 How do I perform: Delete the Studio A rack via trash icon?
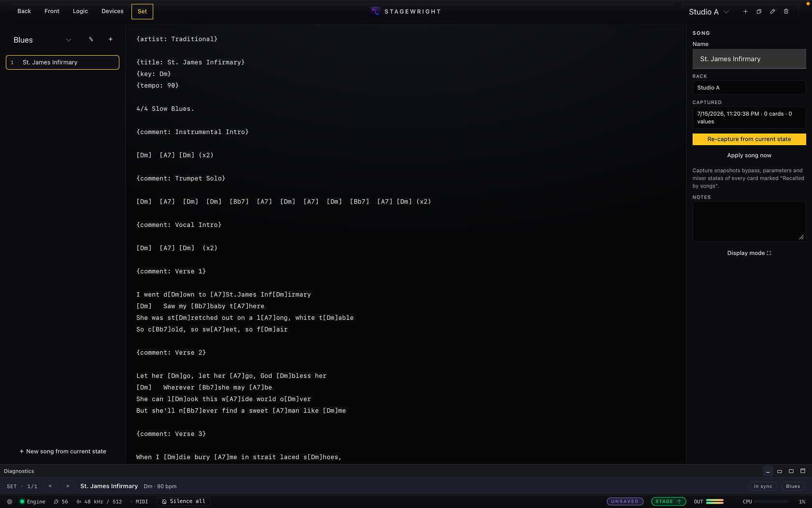786,12
